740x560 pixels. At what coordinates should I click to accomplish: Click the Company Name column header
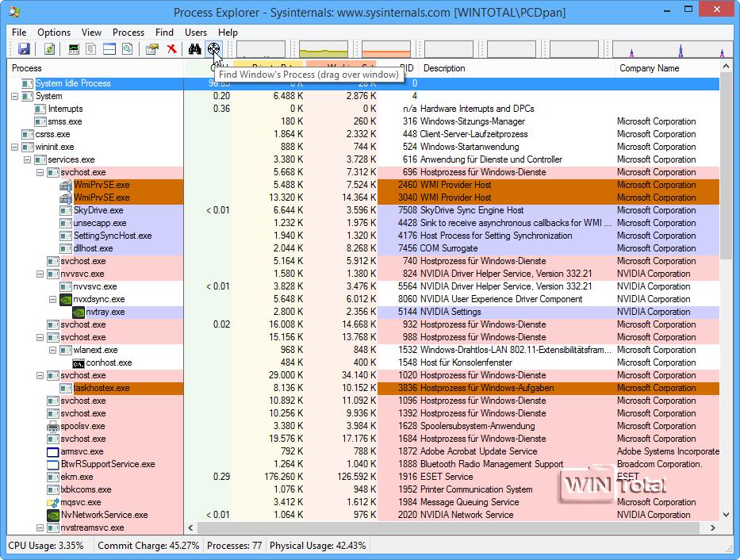[x=649, y=68]
